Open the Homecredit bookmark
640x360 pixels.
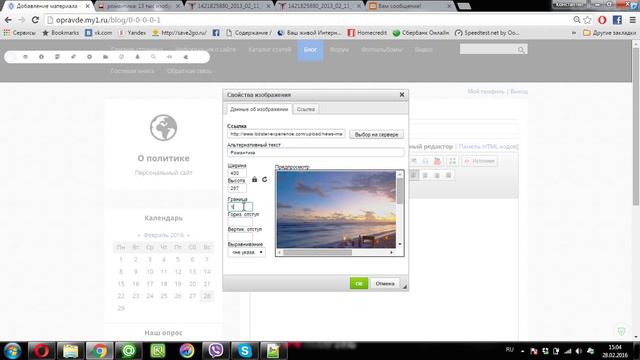[x=367, y=33]
